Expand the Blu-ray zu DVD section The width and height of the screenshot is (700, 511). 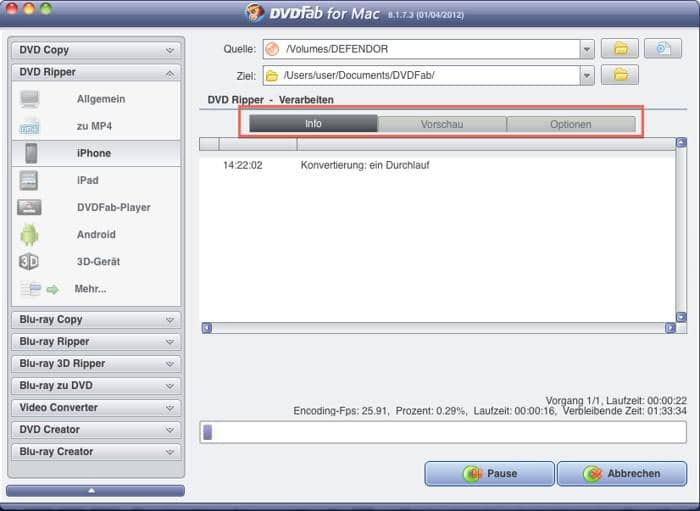96,386
